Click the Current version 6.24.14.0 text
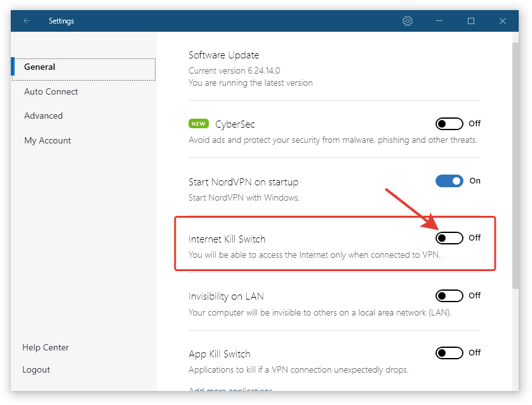The height and width of the screenshot is (405, 532). pyautogui.click(x=234, y=70)
